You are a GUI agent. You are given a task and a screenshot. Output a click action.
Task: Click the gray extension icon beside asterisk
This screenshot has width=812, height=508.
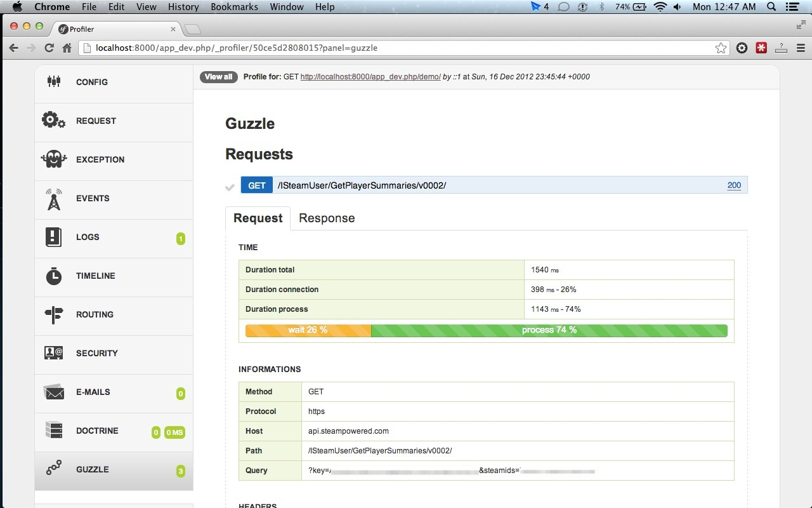pos(781,48)
